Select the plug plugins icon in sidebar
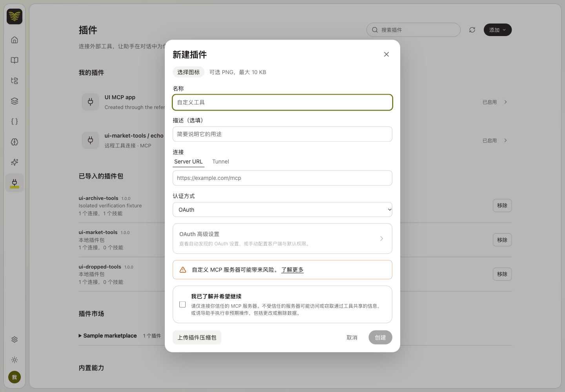 (x=15, y=183)
